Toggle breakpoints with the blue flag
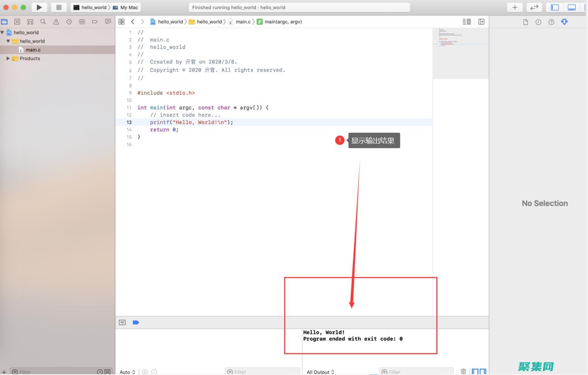Viewport: 588px width, 375px height. click(135, 322)
